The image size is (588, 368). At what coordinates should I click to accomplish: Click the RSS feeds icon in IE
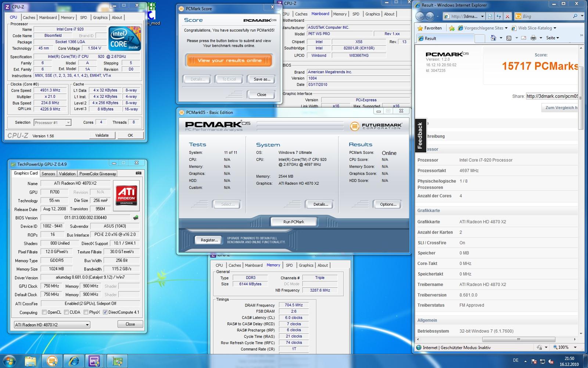click(x=509, y=38)
